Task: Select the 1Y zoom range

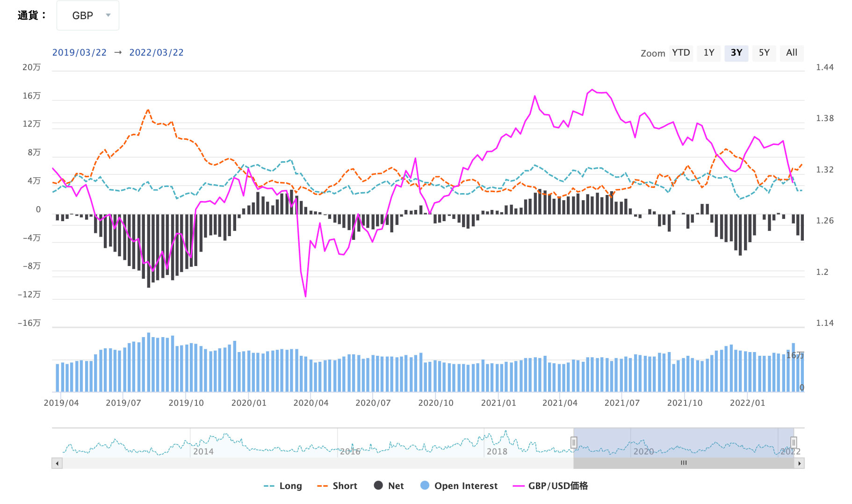Action: [709, 53]
